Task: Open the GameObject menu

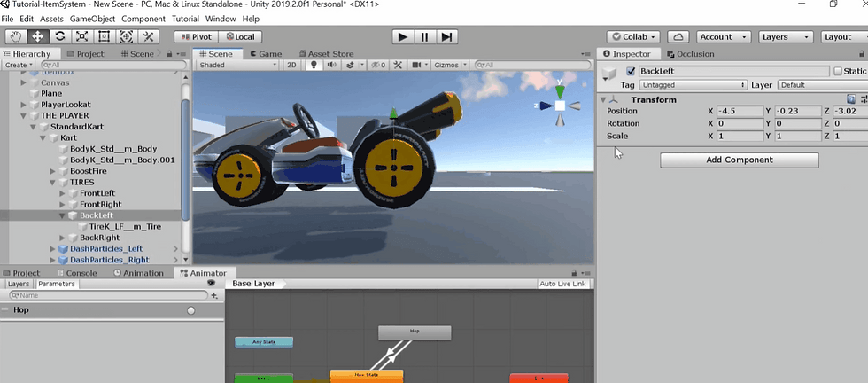Action: pos(92,19)
